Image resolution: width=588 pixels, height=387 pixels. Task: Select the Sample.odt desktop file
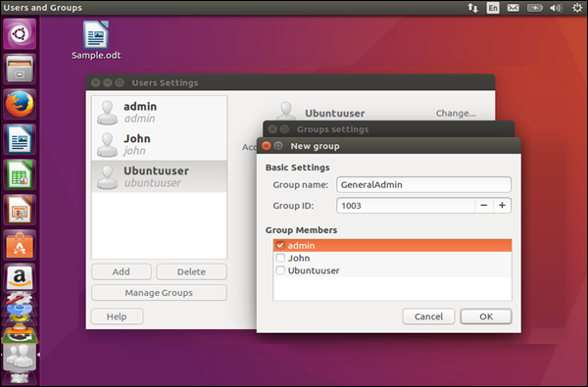point(96,40)
